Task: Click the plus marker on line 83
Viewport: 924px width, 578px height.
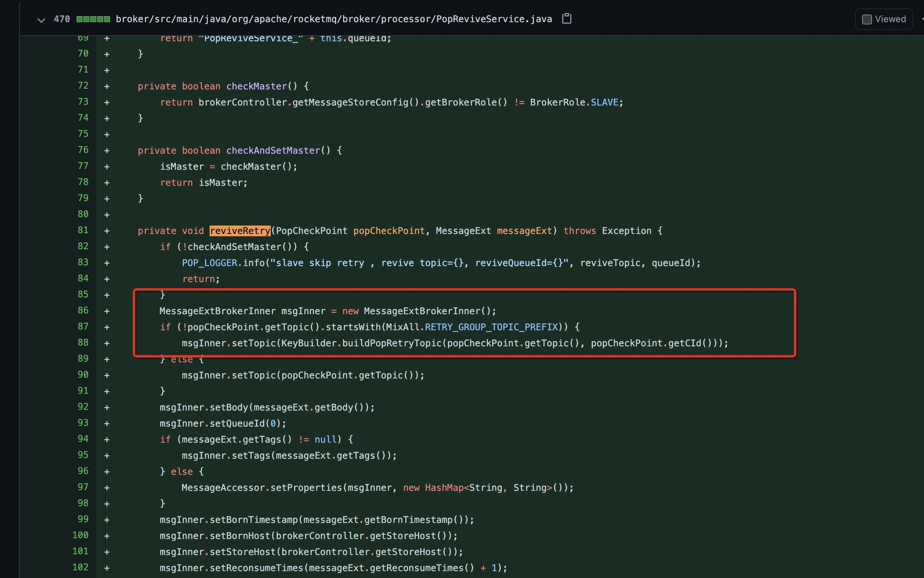Action: [107, 263]
